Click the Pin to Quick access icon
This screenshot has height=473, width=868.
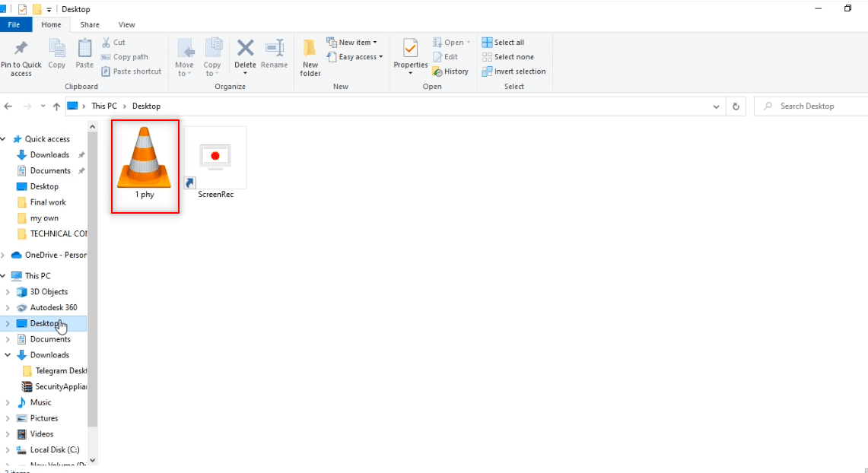pyautogui.click(x=21, y=49)
